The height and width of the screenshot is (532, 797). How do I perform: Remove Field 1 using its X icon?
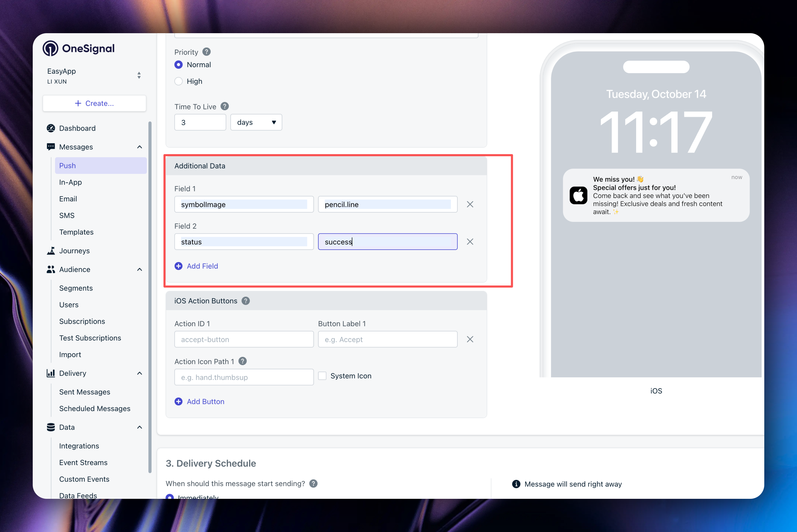470,204
